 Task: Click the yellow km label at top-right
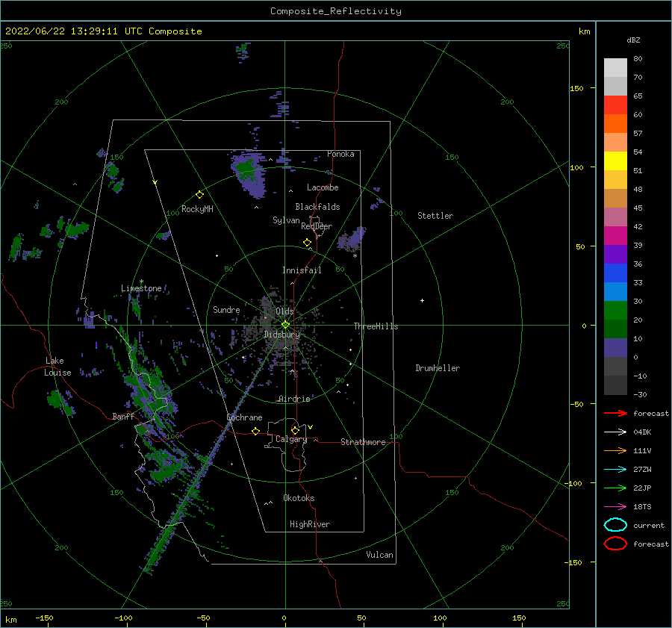tap(585, 31)
